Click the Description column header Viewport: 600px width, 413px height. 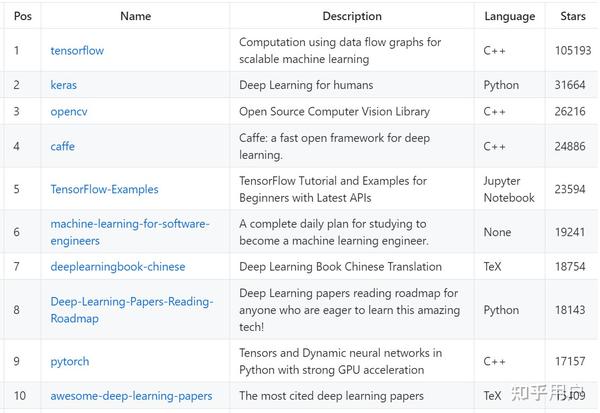pyautogui.click(x=352, y=16)
